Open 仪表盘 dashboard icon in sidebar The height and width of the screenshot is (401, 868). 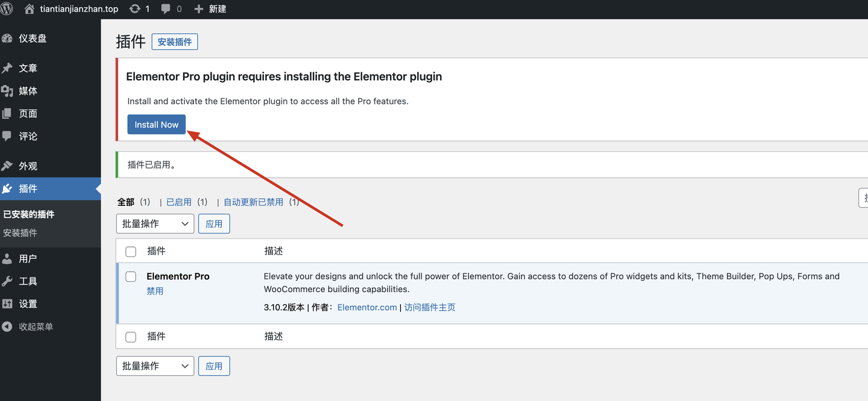click(x=7, y=39)
